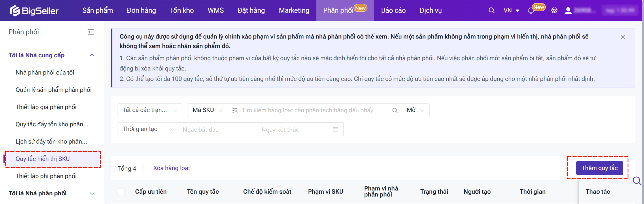
Task: Open the notifications bell
Action: (531, 11)
